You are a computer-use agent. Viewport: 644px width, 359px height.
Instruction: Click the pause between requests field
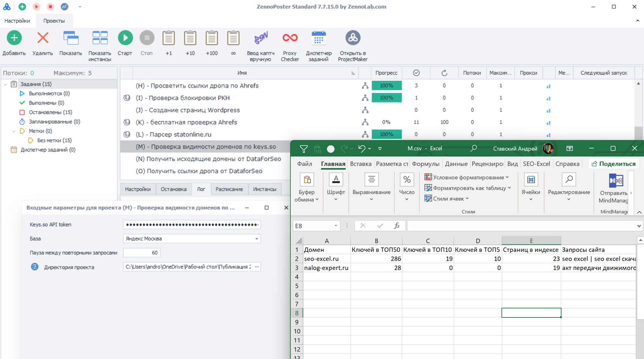pos(142,253)
